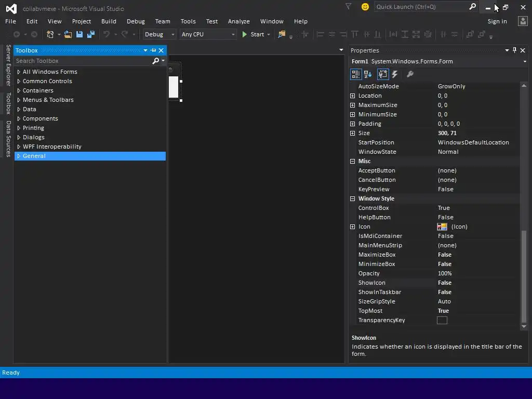
Task: Expand the Location property node
Action: pyautogui.click(x=353, y=96)
